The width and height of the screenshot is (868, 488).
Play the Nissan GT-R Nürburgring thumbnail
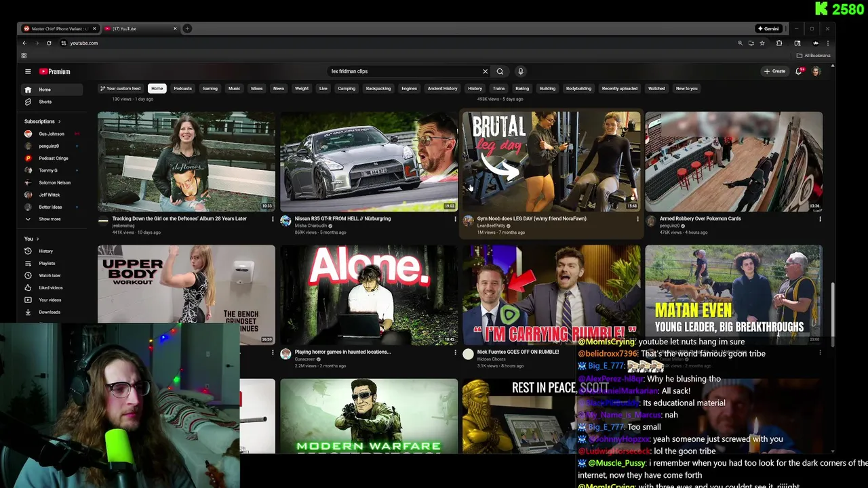369,161
